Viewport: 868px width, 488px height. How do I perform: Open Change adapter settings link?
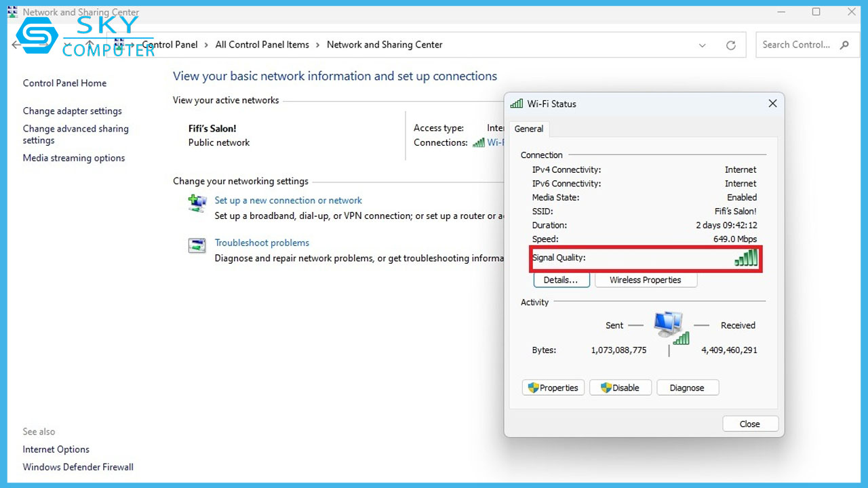[73, 111]
